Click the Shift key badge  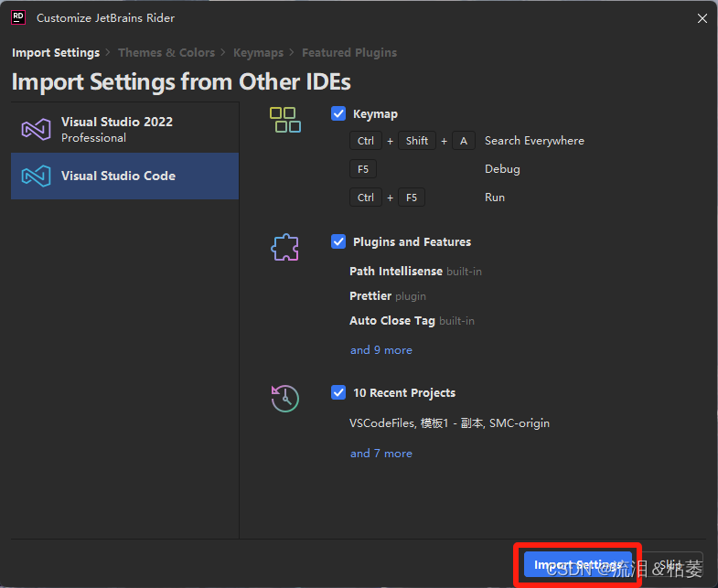[x=417, y=141]
